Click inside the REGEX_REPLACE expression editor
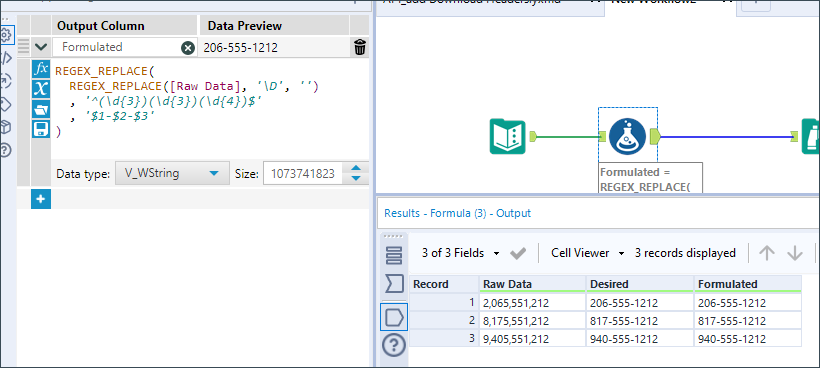Image resolution: width=820 pixels, height=368 pixels. (209, 107)
